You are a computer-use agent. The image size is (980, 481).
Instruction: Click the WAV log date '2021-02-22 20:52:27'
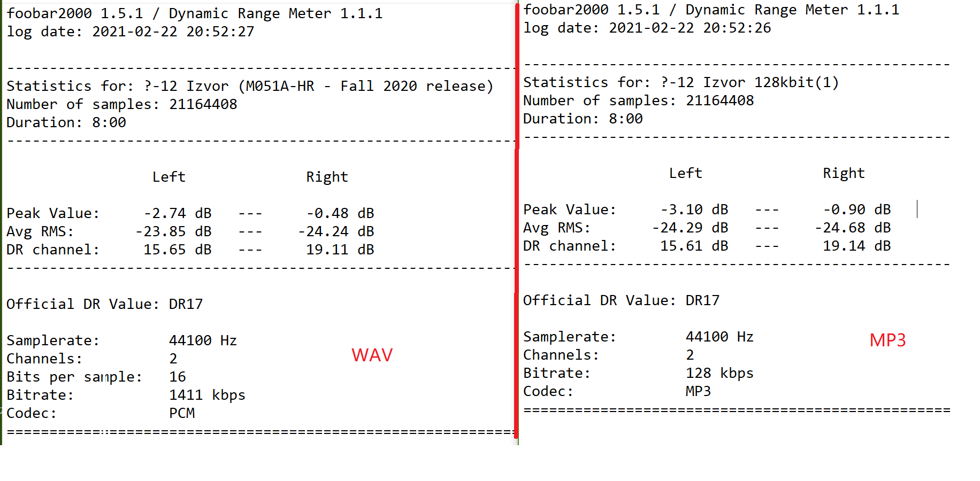(173, 32)
